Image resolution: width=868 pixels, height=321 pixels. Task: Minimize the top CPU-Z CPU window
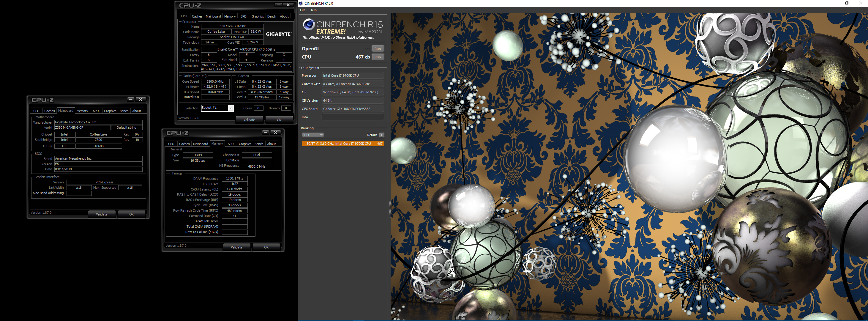pos(278,5)
